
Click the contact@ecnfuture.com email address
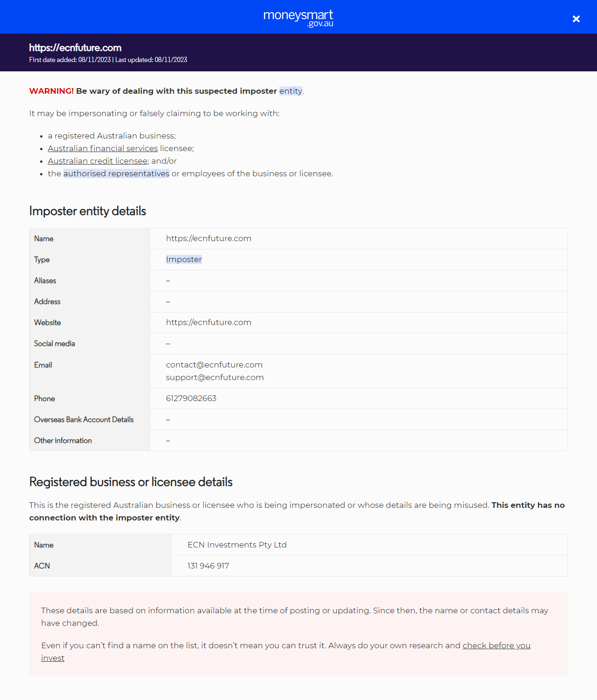214,365
